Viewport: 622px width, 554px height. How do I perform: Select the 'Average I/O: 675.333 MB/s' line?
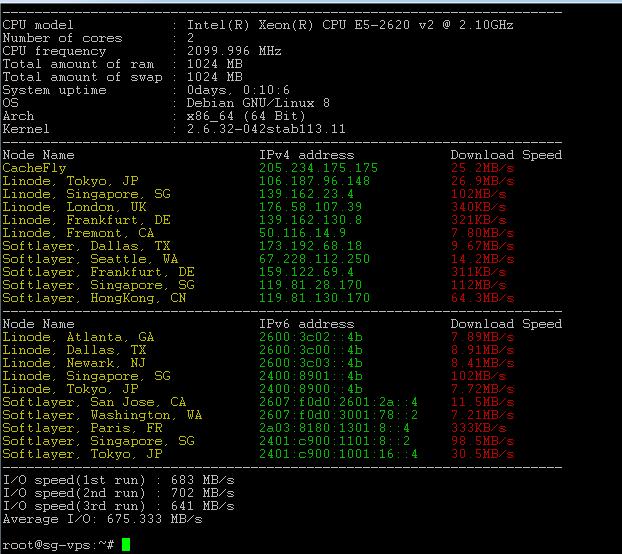[x=102, y=519]
